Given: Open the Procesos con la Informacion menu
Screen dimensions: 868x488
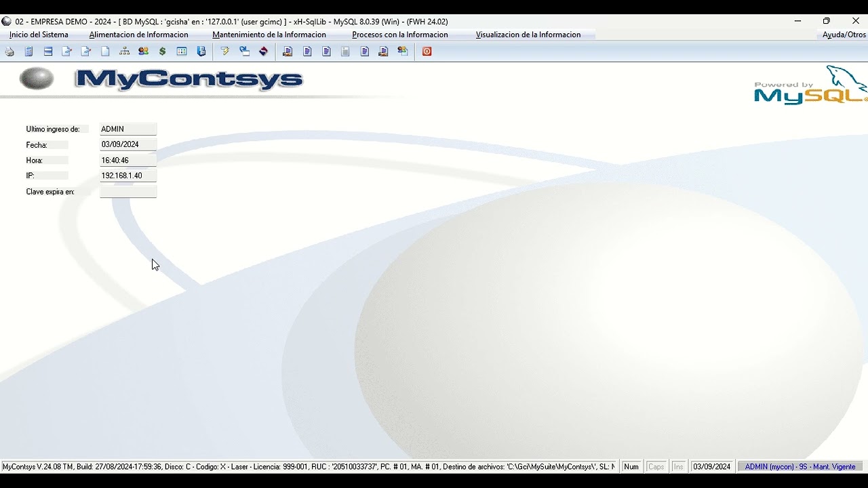Looking at the screenshot, I should 400,35.
